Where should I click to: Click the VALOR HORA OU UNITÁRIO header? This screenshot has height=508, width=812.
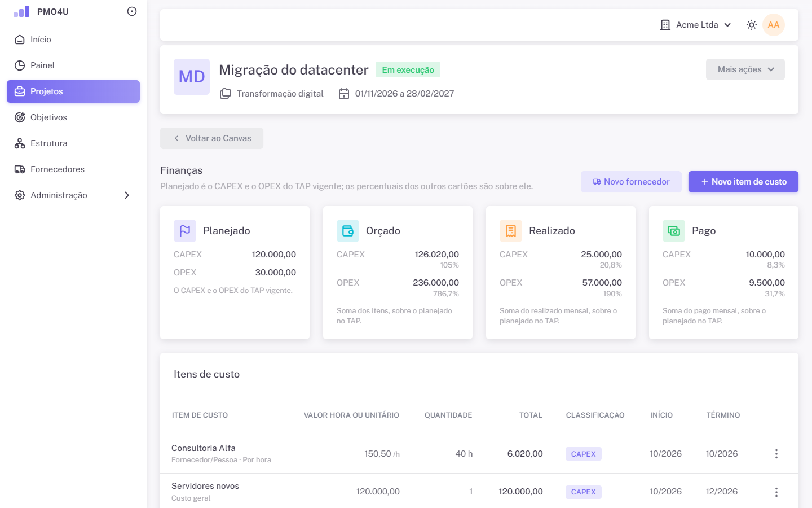(351, 415)
